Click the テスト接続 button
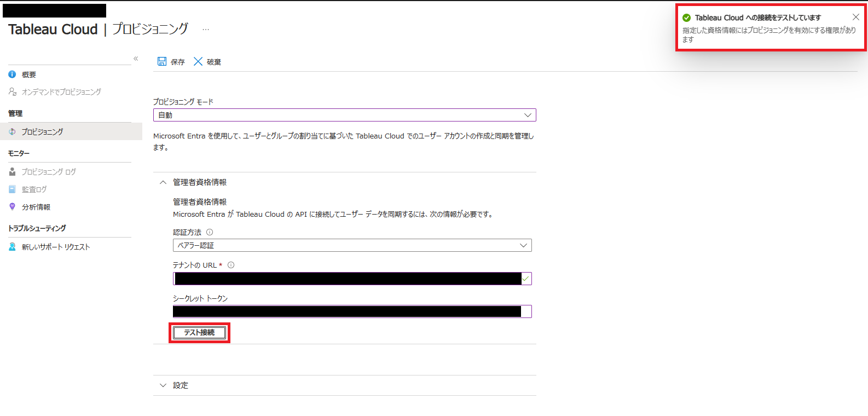This screenshot has height=416, width=868. click(199, 332)
